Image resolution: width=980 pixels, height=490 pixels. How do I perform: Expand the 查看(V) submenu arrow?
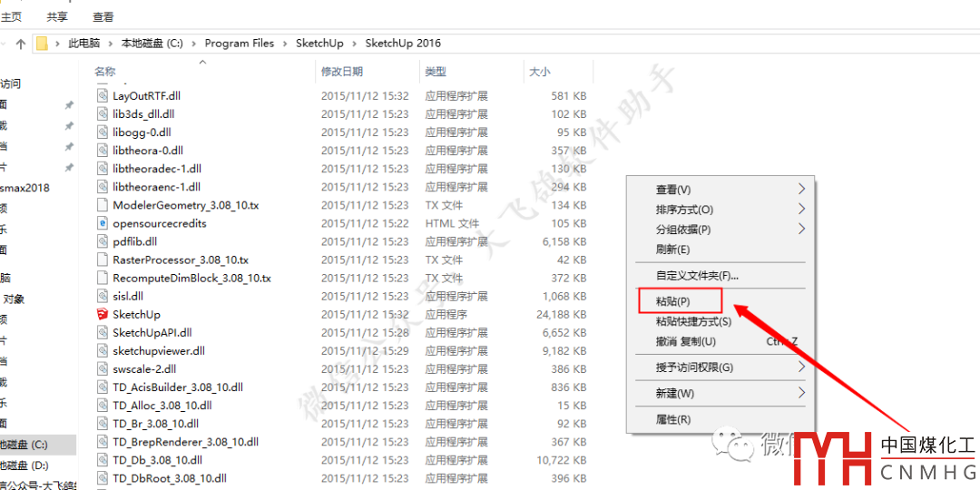[800, 190]
